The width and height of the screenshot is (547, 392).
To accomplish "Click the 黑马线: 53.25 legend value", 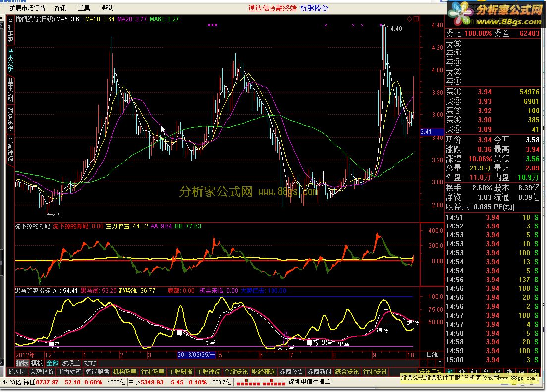I will pos(99,291).
